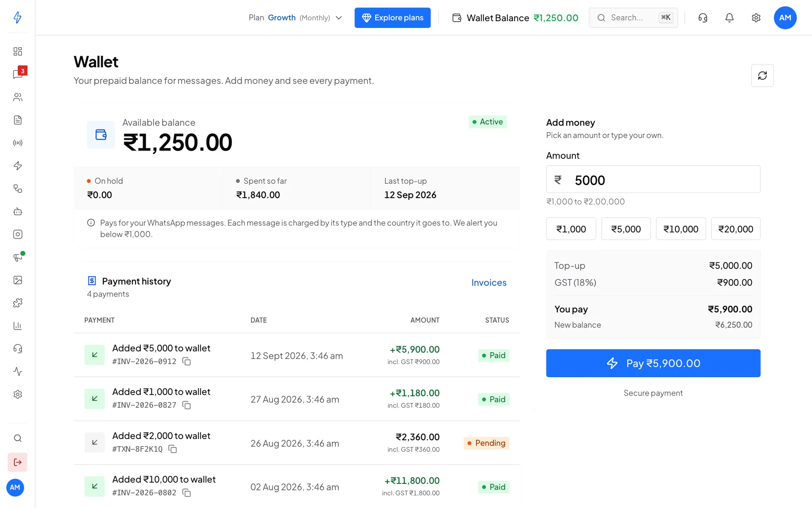The image size is (812, 508).
Task: Click the AM avatar at sidebar bottom
Action: coord(15,487)
